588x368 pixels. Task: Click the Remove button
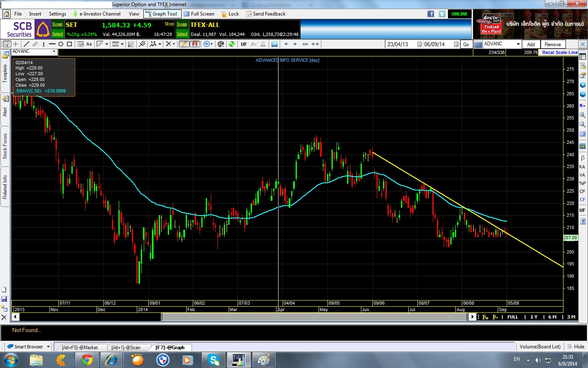[x=552, y=45]
